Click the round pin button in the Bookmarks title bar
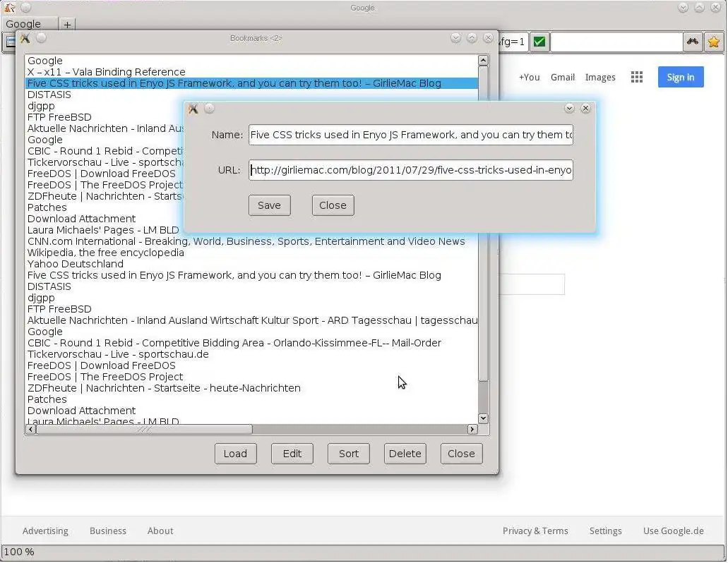 [x=42, y=38]
